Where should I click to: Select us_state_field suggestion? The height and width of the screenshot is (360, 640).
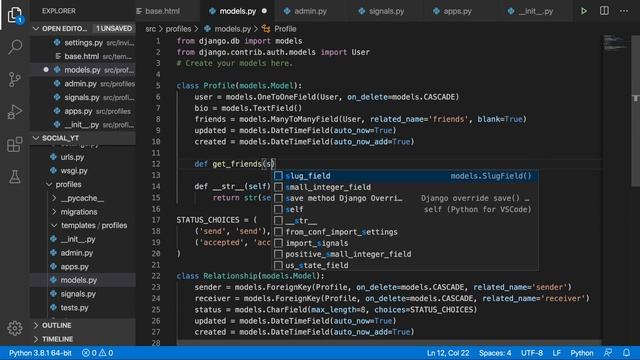pyautogui.click(x=405, y=265)
